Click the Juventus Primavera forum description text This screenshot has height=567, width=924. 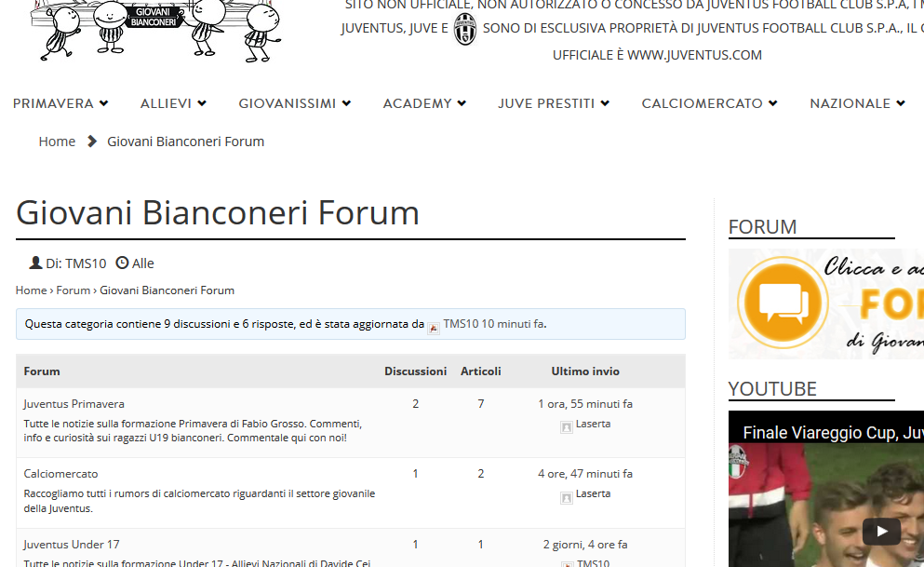click(193, 431)
